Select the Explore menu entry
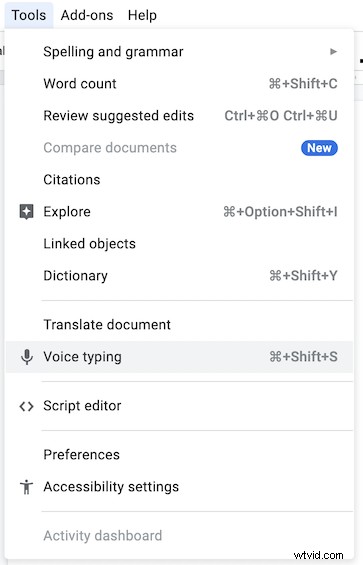The width and height of the screenshot is (363, 565). tap(179, 212)
